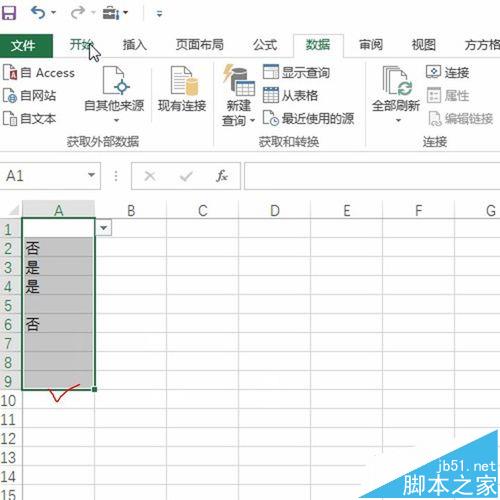Click 全部刷新 refresh all icon
This screenshot has width=500, height=500.
pos(396,80)
